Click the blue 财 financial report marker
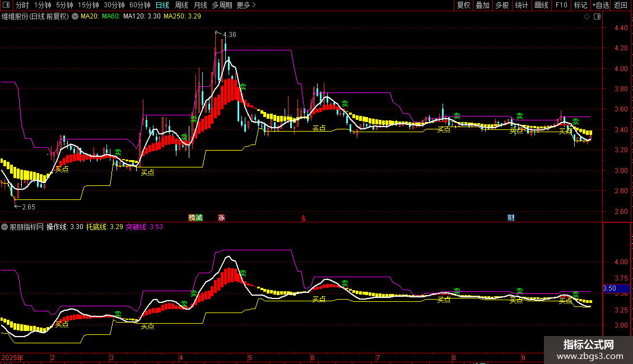Screen dimensions: 633x364 [511, 217]
